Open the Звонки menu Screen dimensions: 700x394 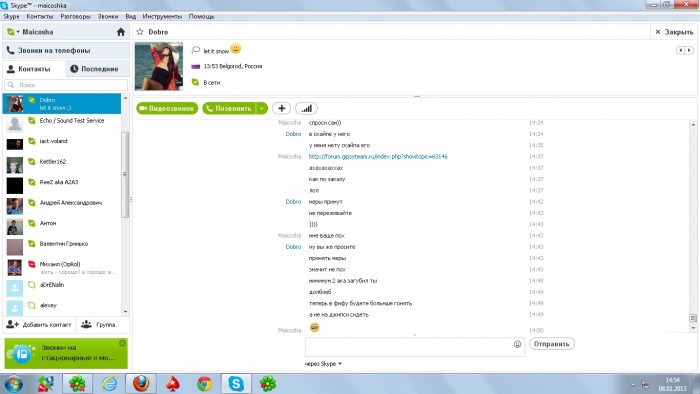108,17
